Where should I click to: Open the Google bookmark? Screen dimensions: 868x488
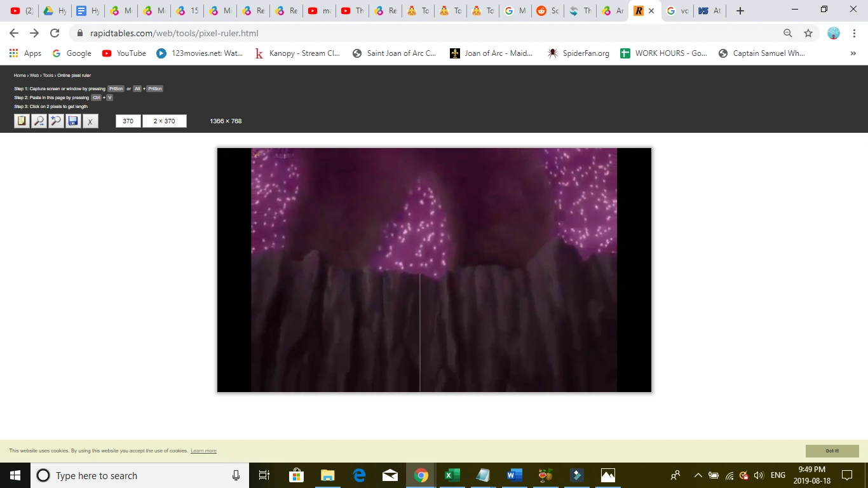pos(72,53)
